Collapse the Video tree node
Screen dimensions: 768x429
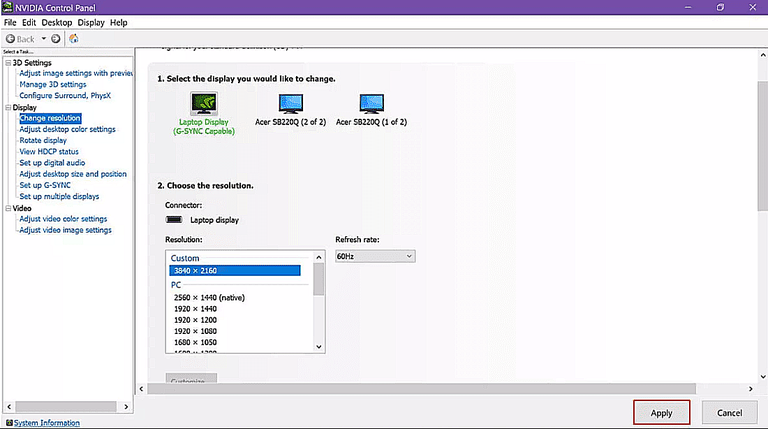[x=8, y=208]
